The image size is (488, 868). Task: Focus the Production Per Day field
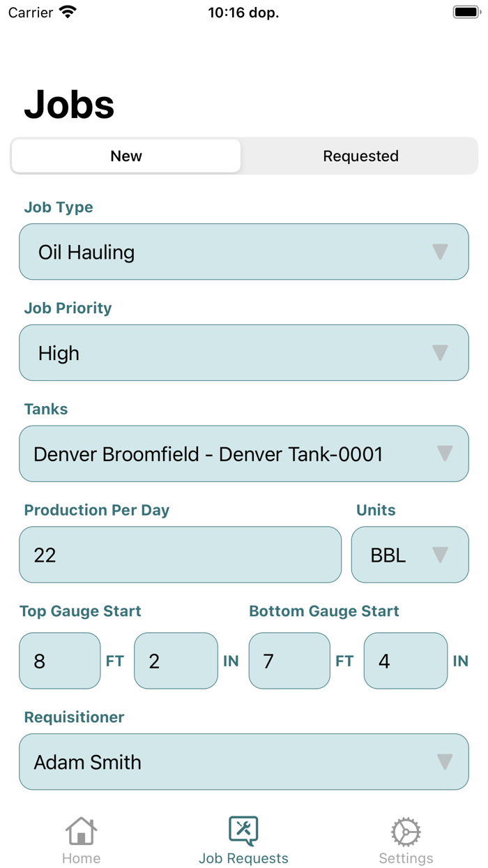(x=180, y=555)
